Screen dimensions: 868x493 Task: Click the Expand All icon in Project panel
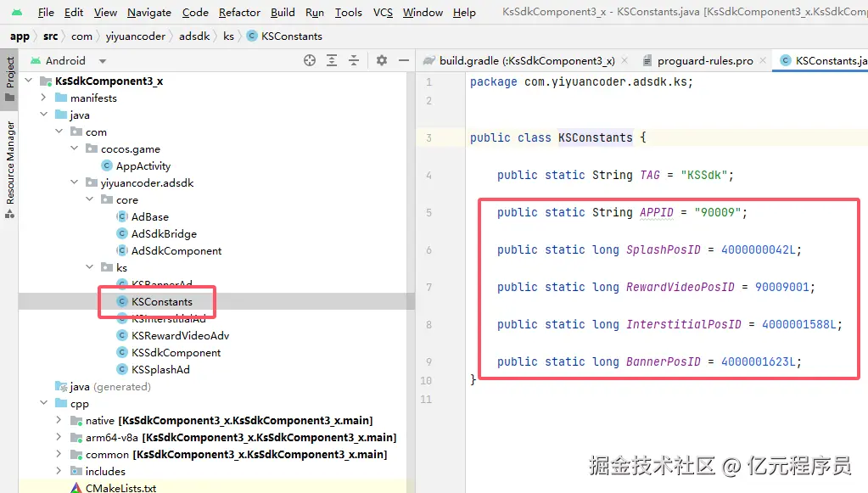[332, 60]
